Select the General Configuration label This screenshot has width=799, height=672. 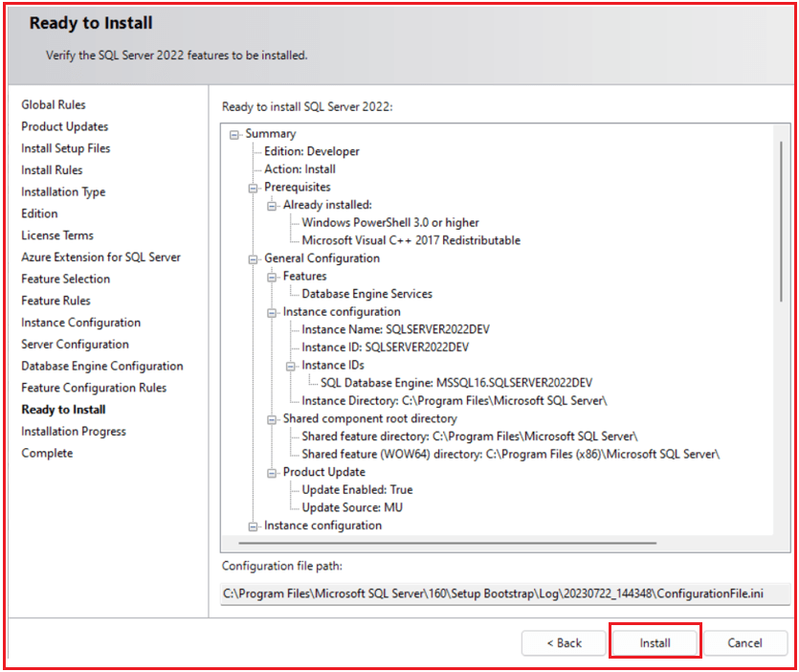(322, 258)
